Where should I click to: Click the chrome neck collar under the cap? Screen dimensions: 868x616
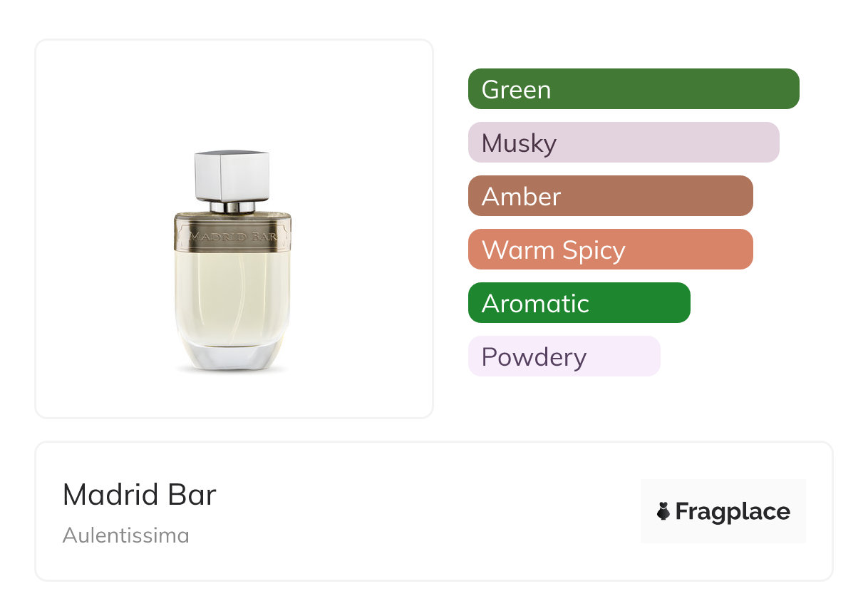click(232, 207)
